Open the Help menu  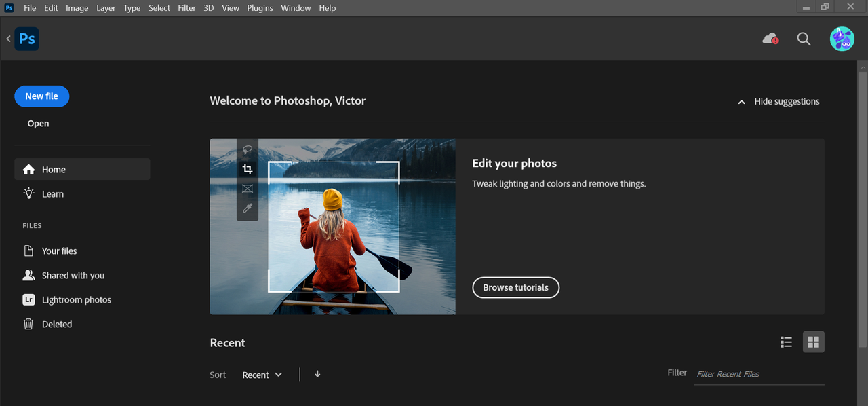[327, 8]
